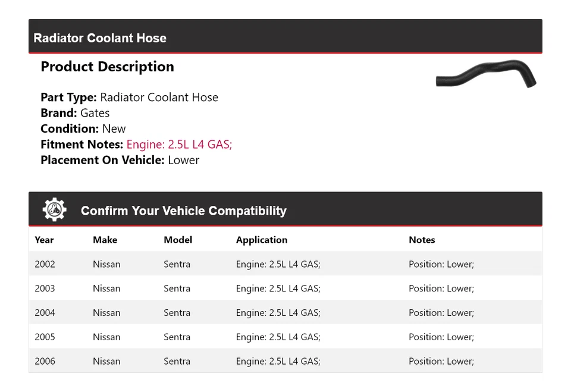571x392 pixels.
Task: Click the gear compatibility icon
Action: tap(54, 210)
